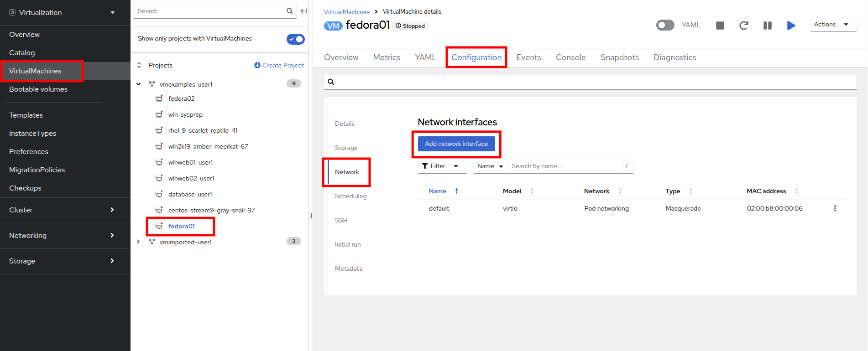The image size is (868, 351).
Task: Open kebab menu for default network interface
Action: [835, 208]
